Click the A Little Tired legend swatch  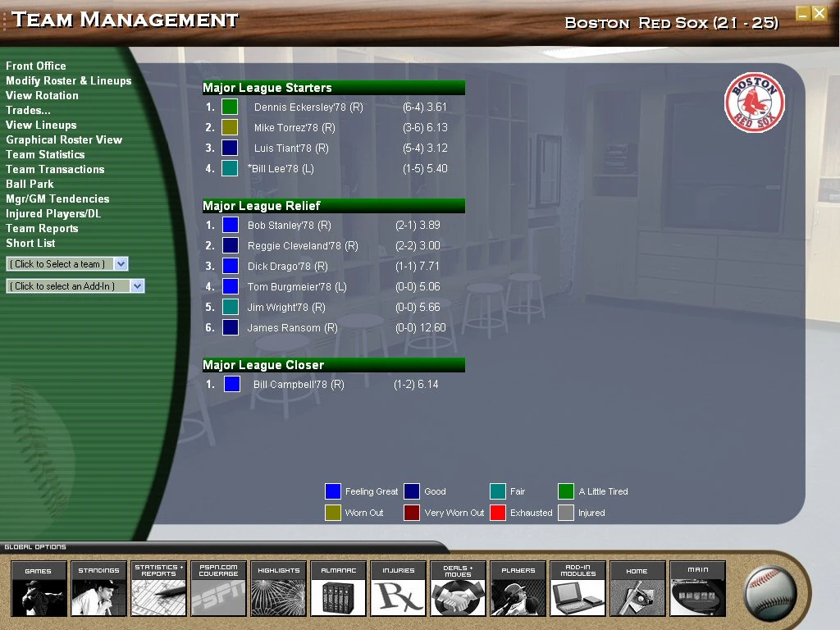[566, 491]
